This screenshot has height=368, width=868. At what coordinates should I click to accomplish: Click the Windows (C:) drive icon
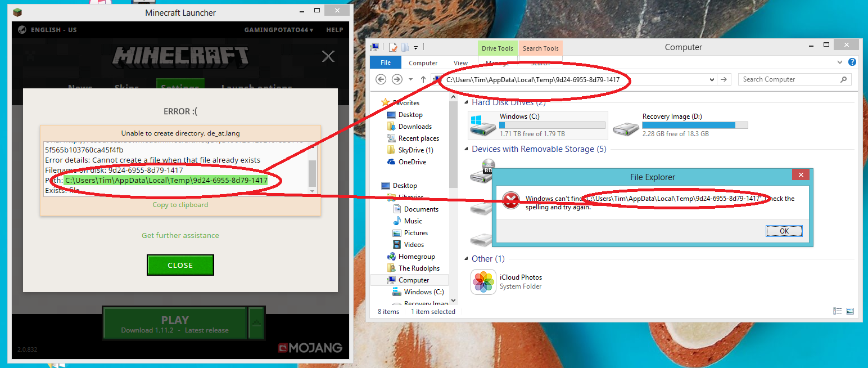click(x=483, y=125)
